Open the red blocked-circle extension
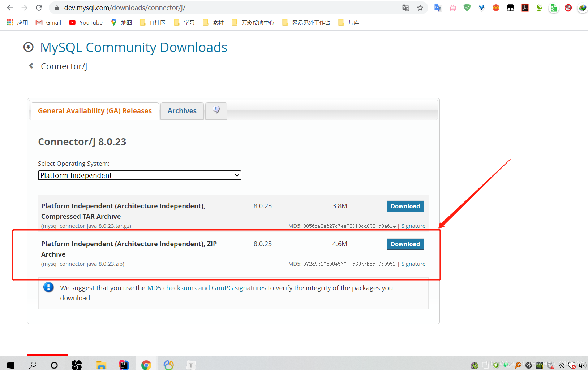Image resolution: width=588 pixels, height=370 pixels. (x=568, y=8)
